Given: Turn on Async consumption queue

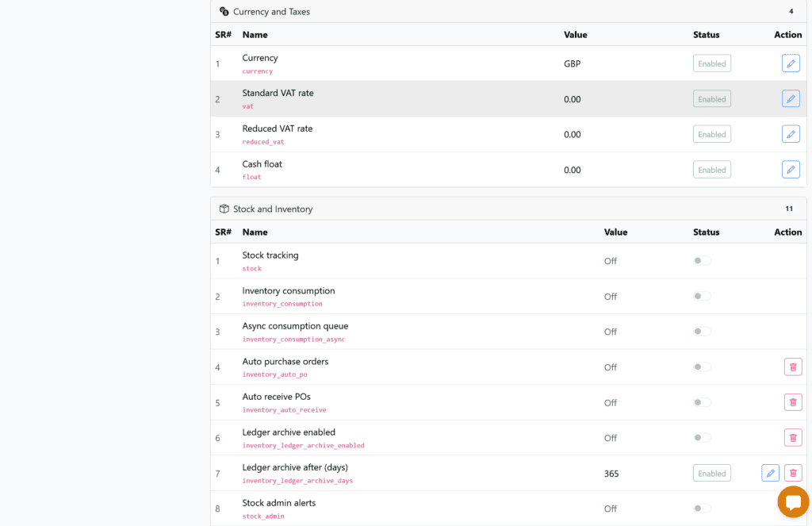Looking at the screenshot, I should pos(703,331).
